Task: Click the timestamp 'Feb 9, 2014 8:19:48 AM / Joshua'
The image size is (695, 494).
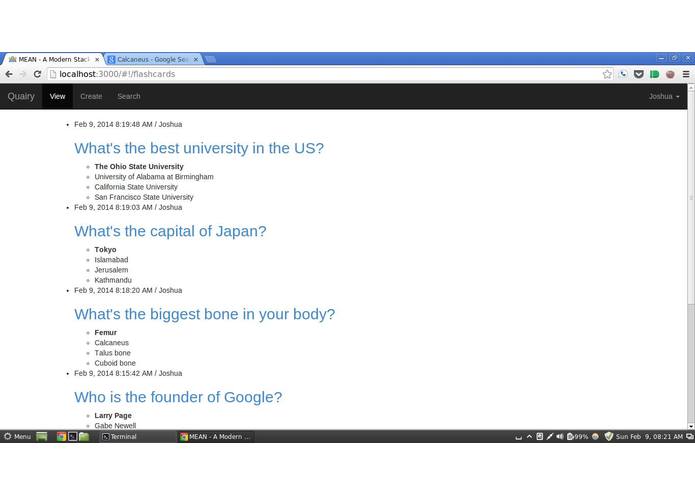Action: click(x=128, y=124)
